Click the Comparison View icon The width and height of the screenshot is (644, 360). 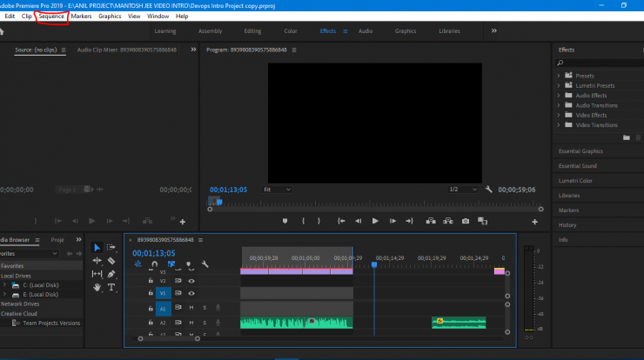(x=483, y=221)
